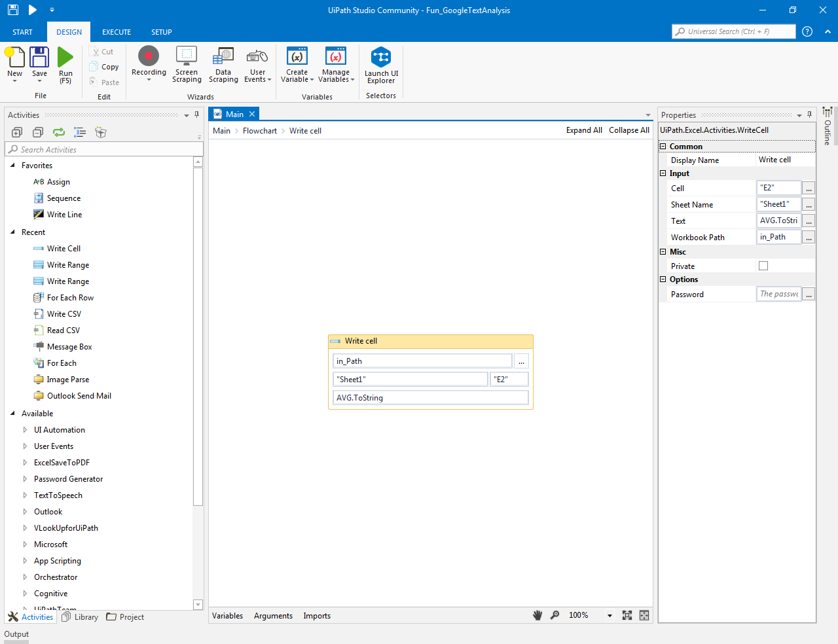Open the Output panel

tap(16, 634)
